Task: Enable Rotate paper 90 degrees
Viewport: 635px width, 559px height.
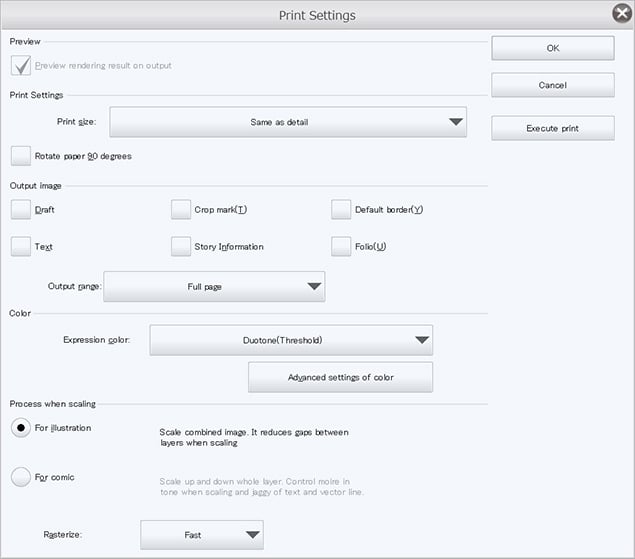Action: 21,156
